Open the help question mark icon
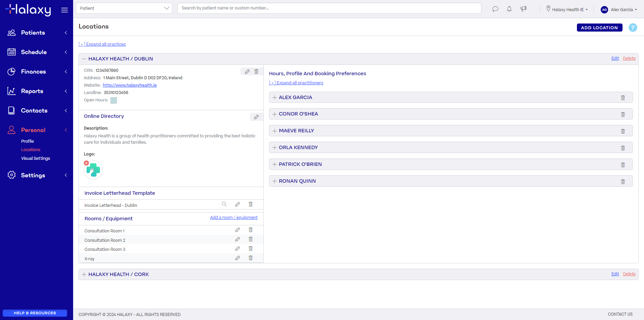The image size is (644, 320). [633, 28]
